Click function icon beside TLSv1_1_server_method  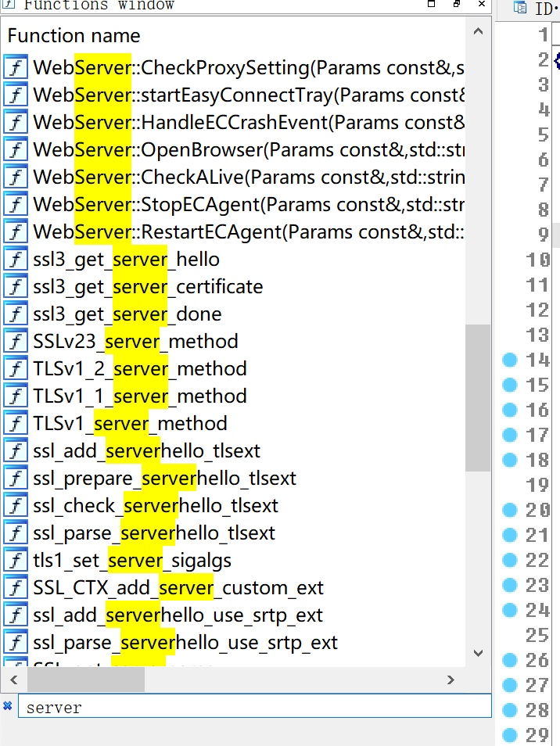pyautogui.click(x=16, y=396)
